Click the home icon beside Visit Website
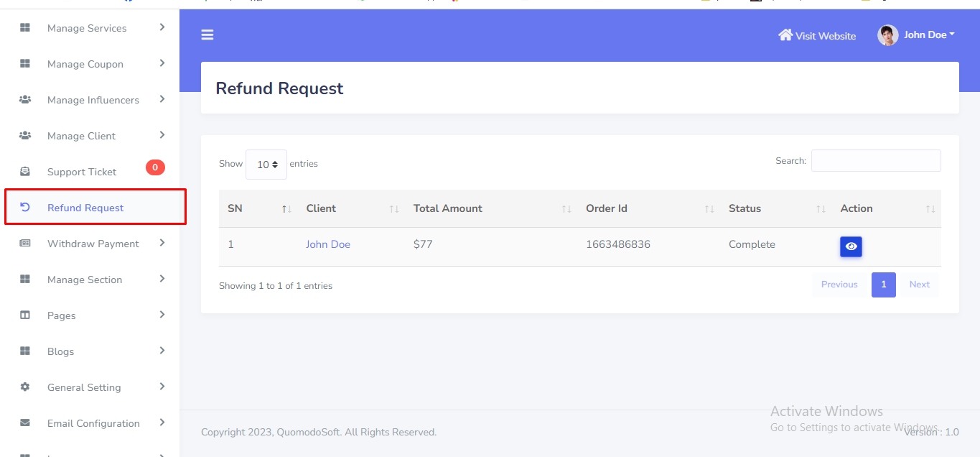 (x=785, y=35)
